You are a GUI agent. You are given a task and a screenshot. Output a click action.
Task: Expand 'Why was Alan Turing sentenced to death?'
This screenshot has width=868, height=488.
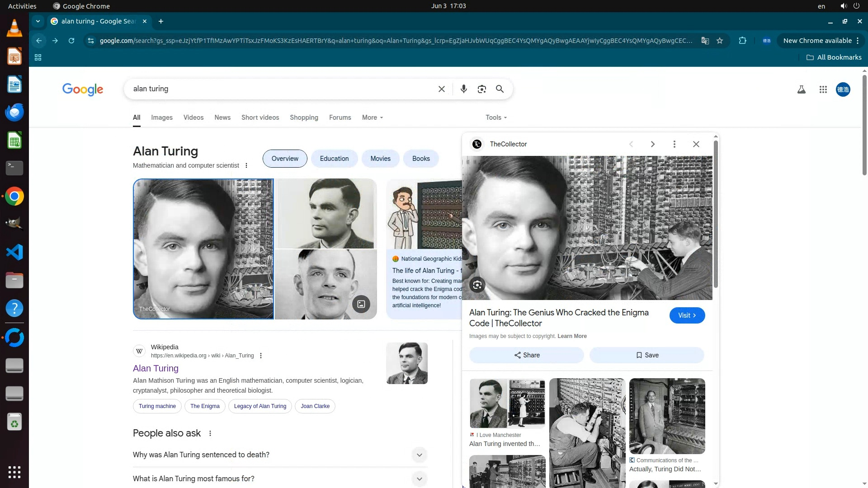pyautogui.click(x=419, y=455)
